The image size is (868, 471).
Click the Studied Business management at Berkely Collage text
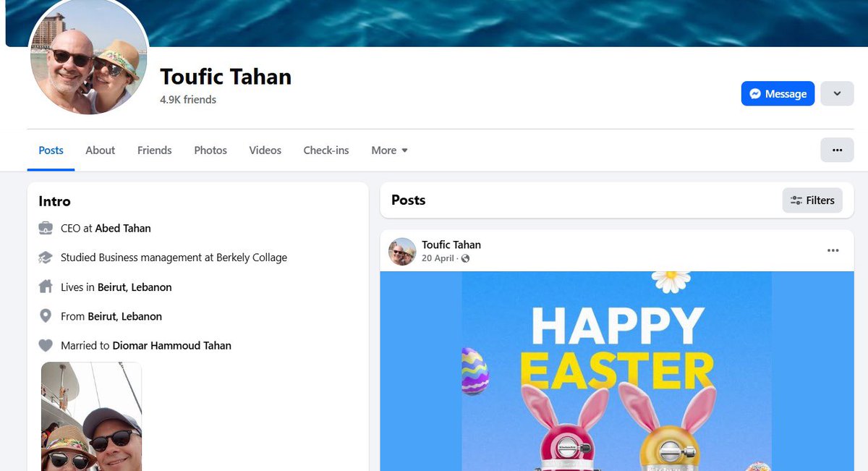point(174,258)
